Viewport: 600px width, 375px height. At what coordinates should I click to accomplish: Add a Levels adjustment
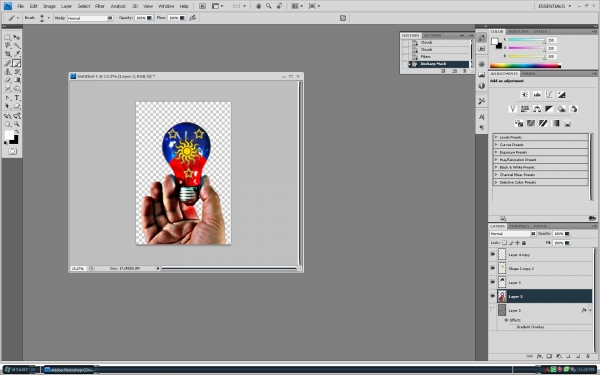(x=537, y=95)
